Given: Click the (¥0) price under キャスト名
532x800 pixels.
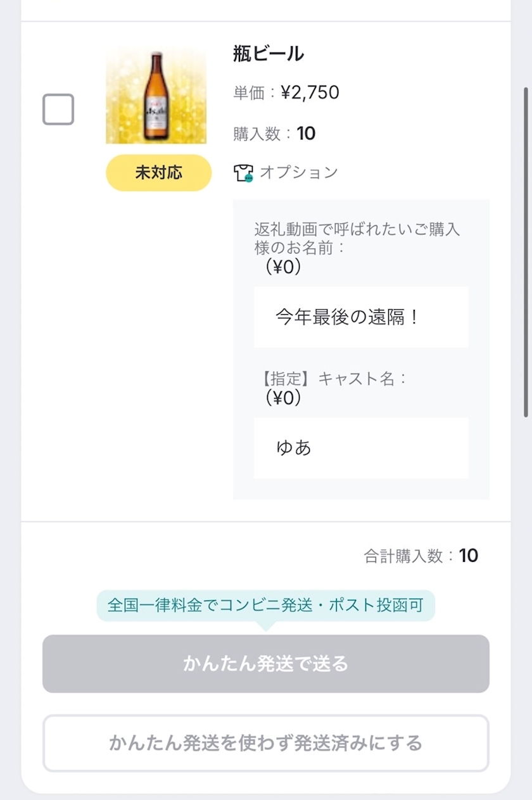Looking at the screenshot, I should tap(282, 398).
